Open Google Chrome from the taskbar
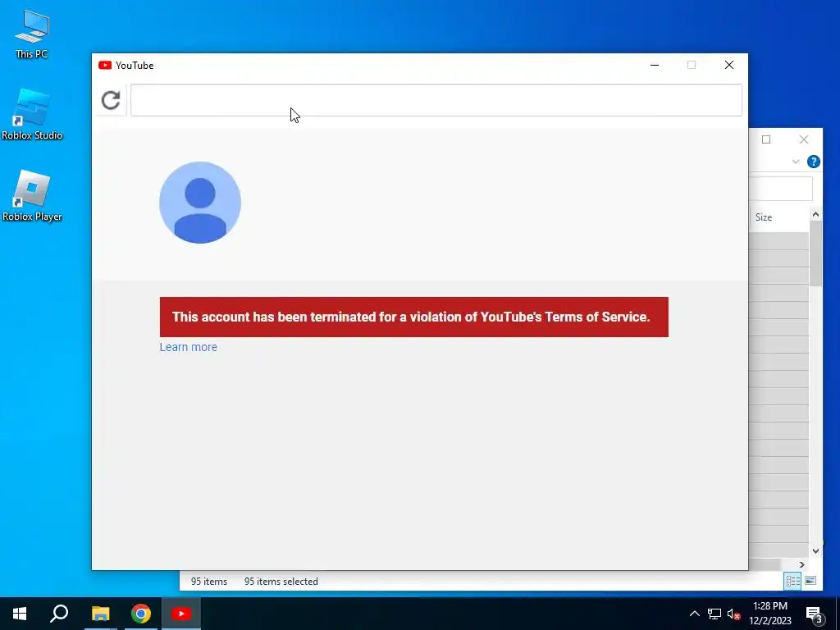 [141, 614]
